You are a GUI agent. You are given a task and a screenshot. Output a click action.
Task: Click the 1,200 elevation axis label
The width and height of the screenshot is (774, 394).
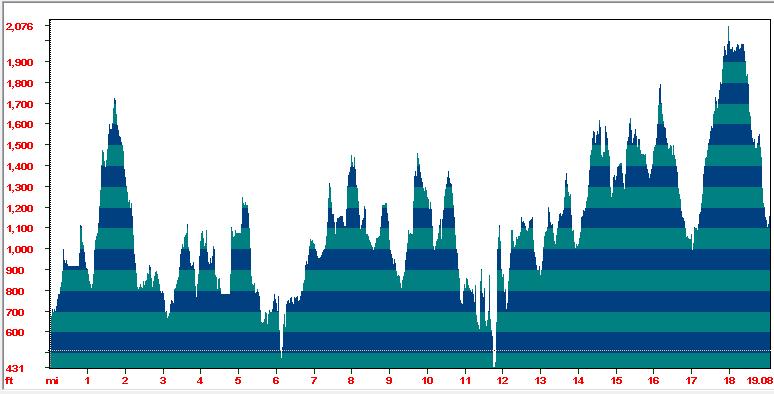19,208
